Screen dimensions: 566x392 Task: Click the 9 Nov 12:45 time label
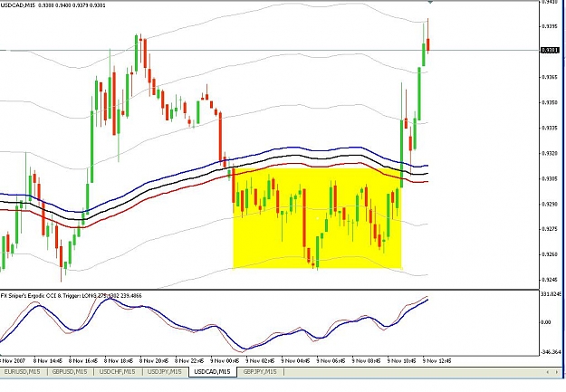(436, 360)
